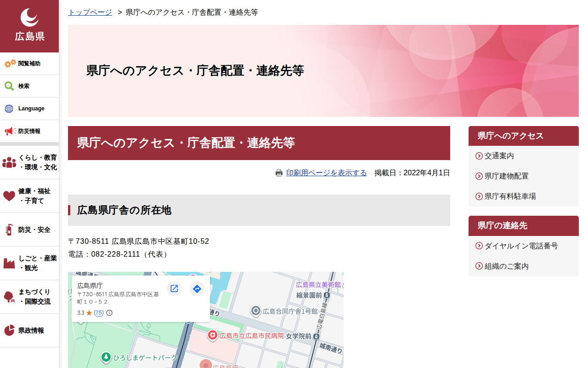Open the 交通案内 sidebar link

point(499,156)
